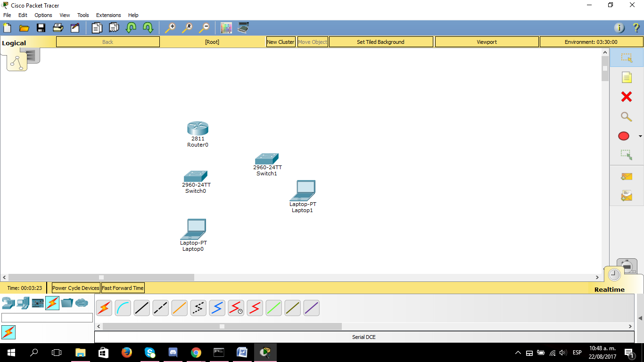Choose the Console cable connection
Image resolution: width=644 pixels, height=362 pixels.
(123, 308)
